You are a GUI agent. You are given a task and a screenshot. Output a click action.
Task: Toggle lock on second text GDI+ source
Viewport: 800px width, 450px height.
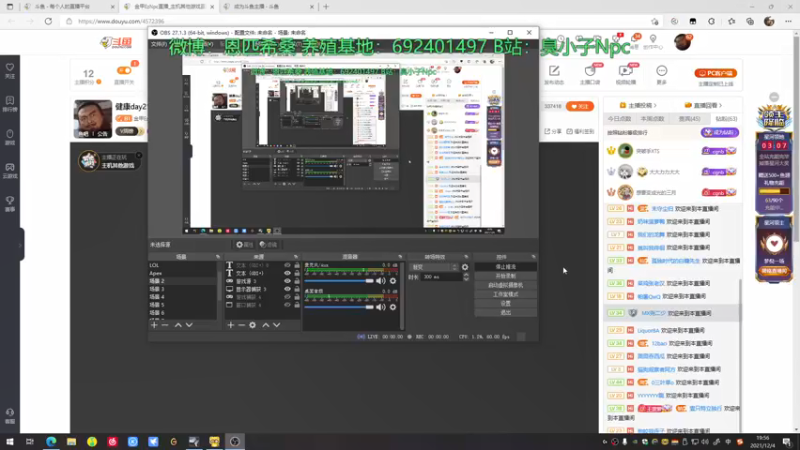[297, 273]
